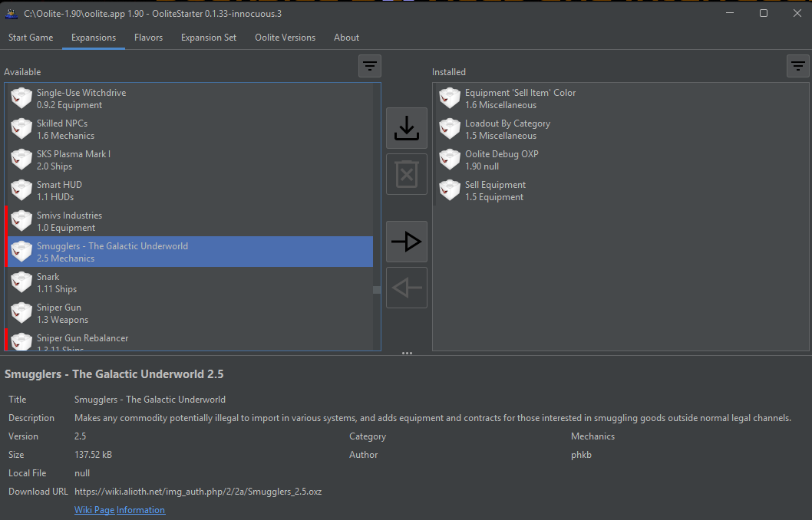
Task: Click the Smivs Industries package icon
Action: click(x=21, y=221)
